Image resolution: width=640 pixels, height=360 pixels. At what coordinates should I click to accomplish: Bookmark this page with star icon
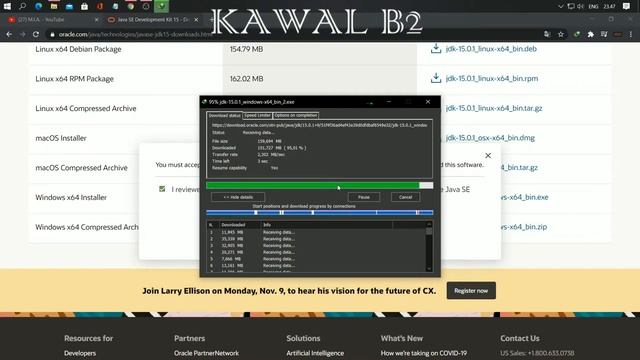pos(561,34)
